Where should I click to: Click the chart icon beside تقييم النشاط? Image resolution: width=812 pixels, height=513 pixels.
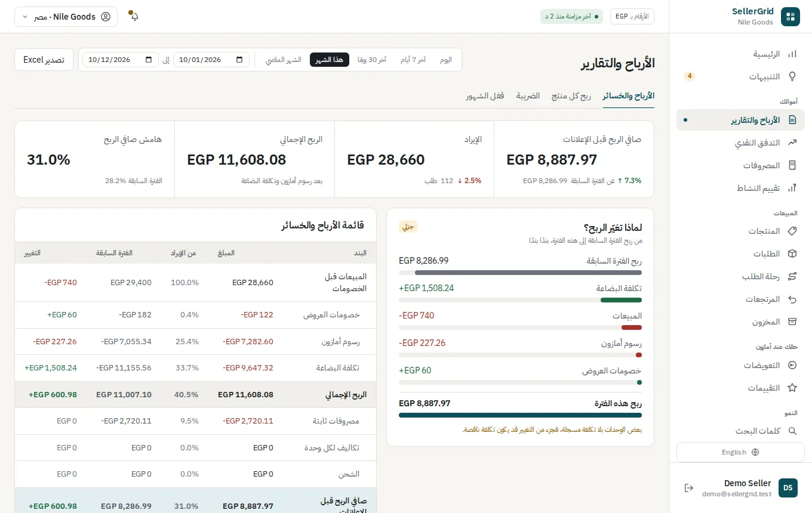pos(792,188)
